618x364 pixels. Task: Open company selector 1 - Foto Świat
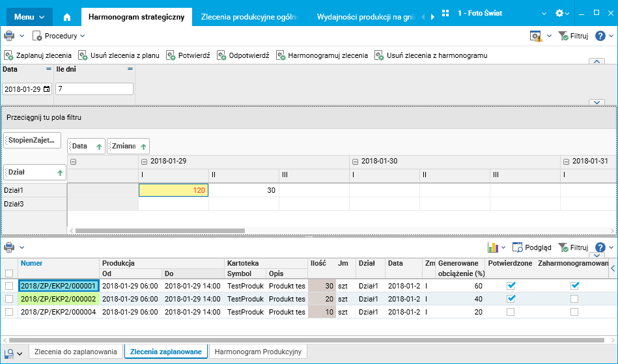coord(501,13)
